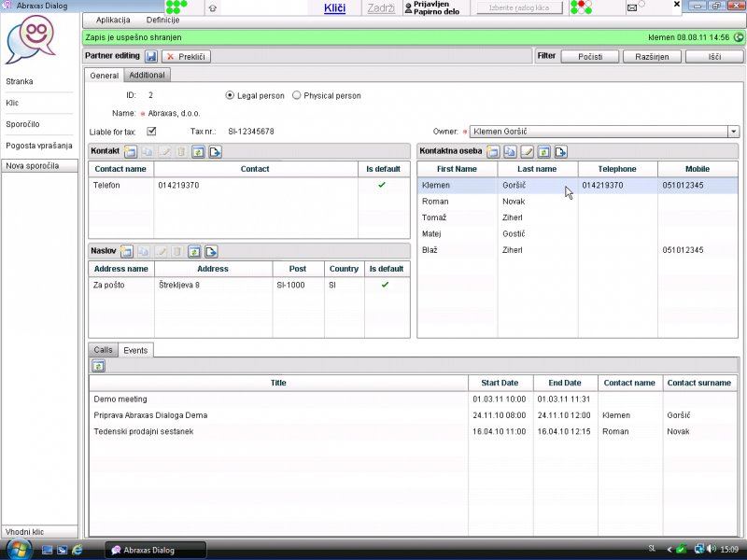Open the Aplikacija menu
The image size is (747, 560).
[x=113, y=20]
